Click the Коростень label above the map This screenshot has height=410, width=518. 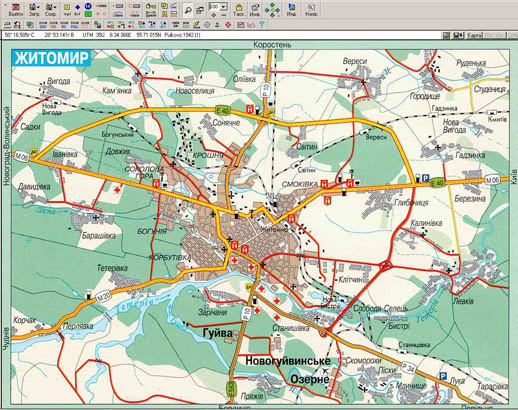[272, 45]
